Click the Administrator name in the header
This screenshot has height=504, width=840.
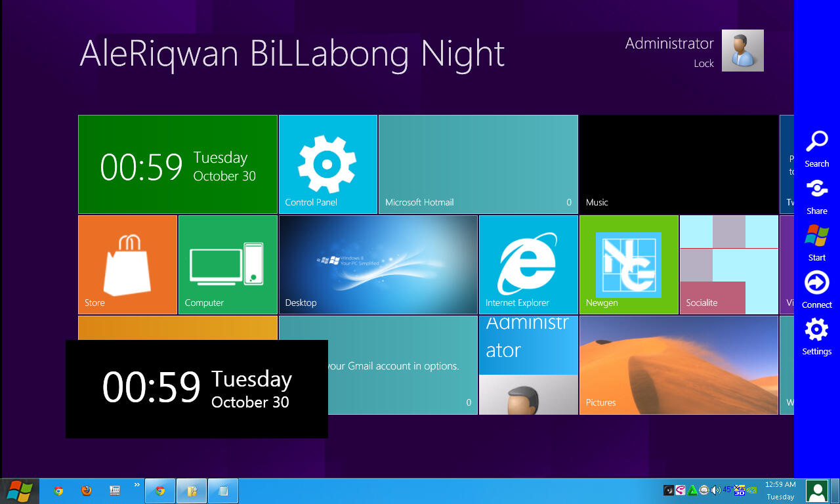click(x=669, y=43)
